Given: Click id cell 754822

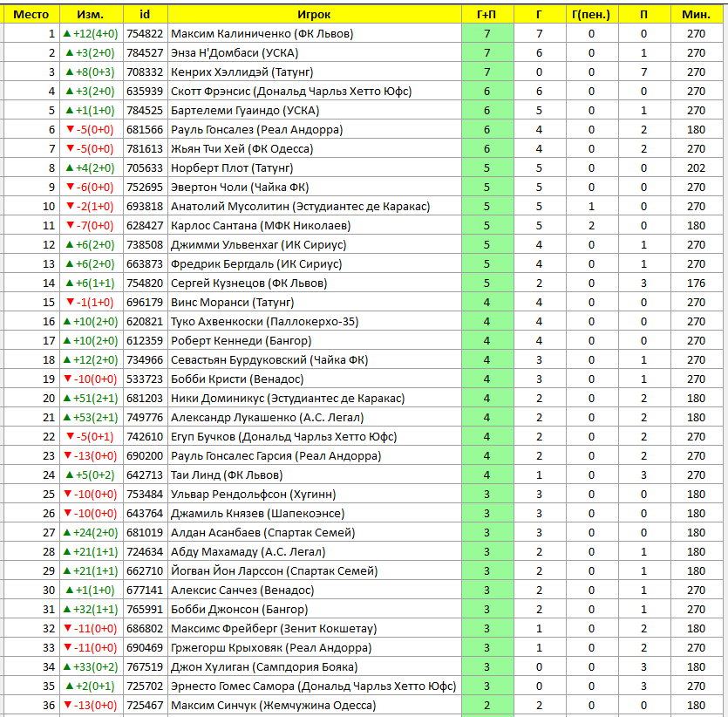Looking at the screenshot, I should [x=145, y=34].
